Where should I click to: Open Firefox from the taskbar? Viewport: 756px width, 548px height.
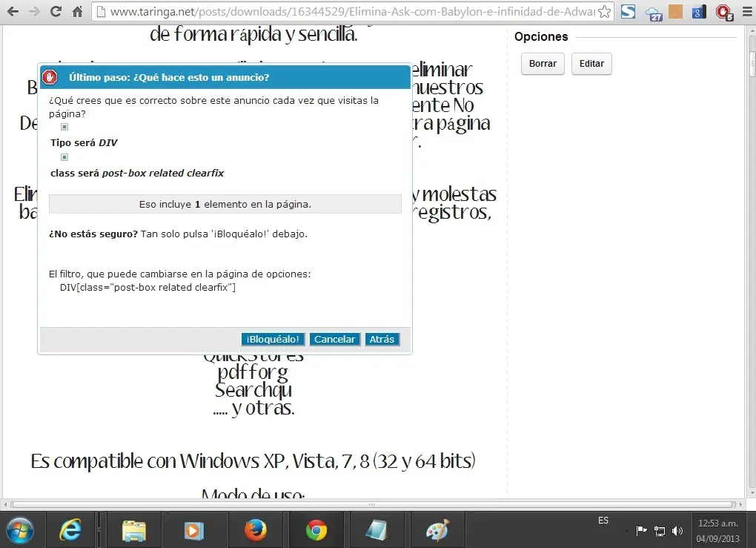(x=255, y=531)
